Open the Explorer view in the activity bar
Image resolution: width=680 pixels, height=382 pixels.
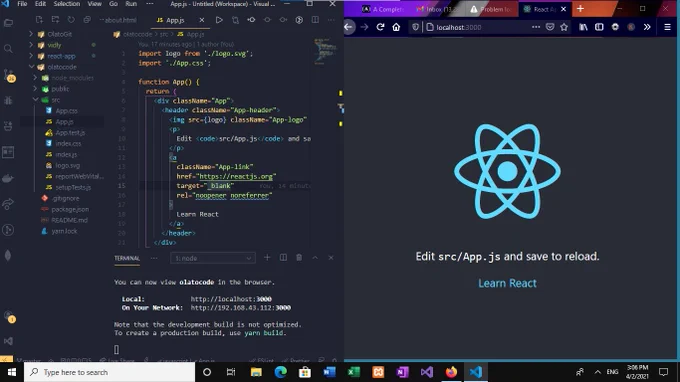[x=8, y=23]
